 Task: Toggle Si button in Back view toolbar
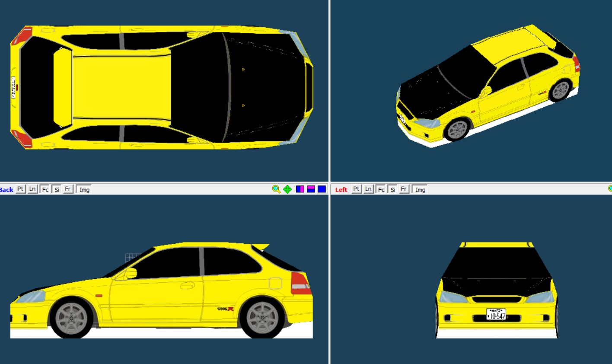[57, 189]
